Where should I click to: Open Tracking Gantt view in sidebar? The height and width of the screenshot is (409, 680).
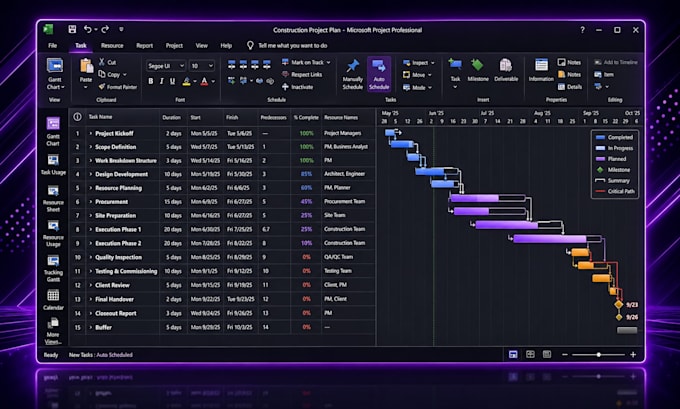click(53, 269)
